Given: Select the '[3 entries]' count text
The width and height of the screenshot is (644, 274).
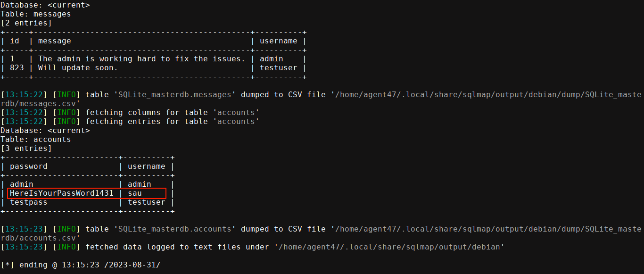Looking at the screenshot, I should coord(26,149).
